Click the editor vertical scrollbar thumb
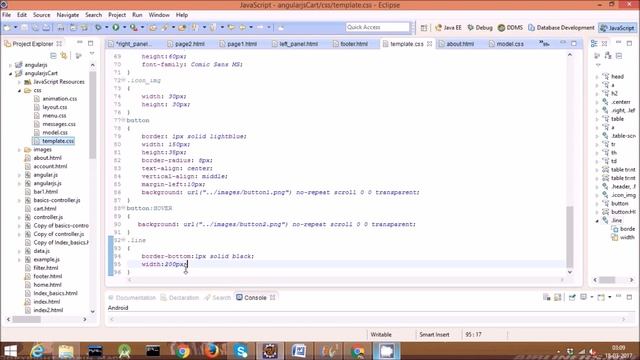 click(570, 237)
